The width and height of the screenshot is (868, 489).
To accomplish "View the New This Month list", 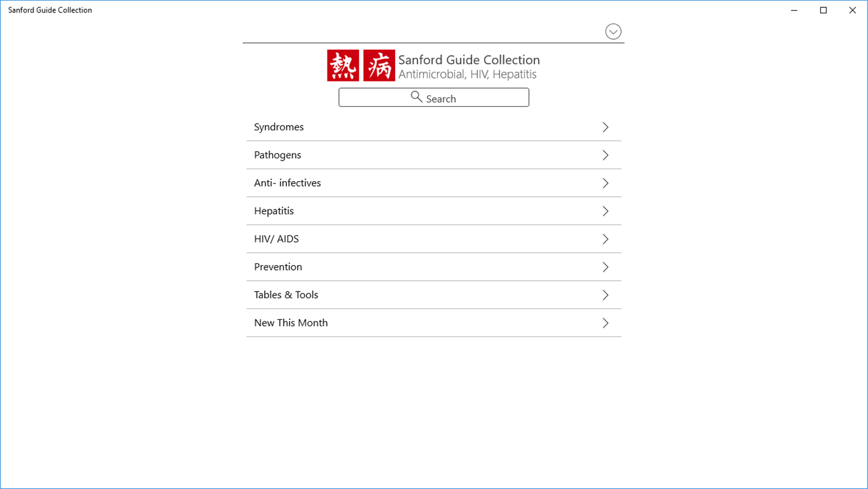I will coord(291,323).
